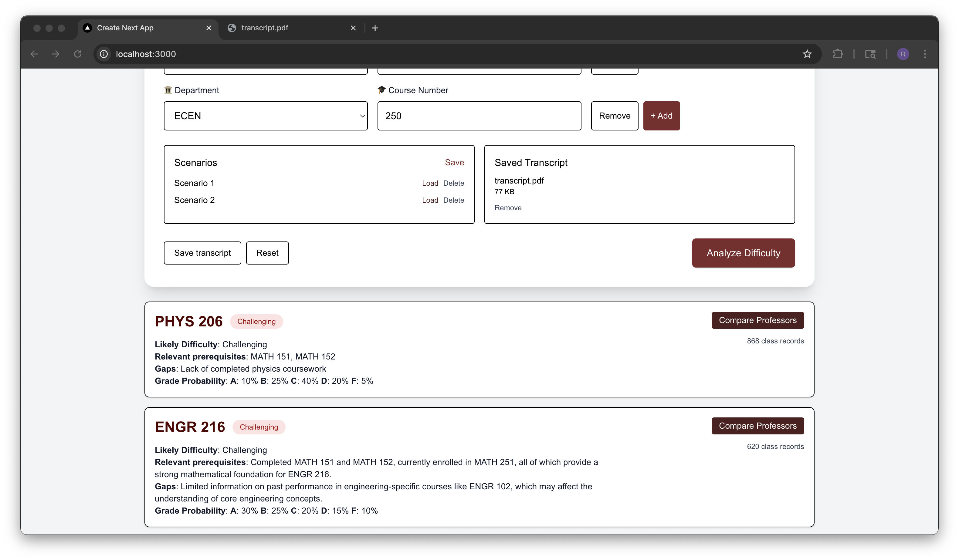Remove the saved transcript.pdf
Viewport: 959px width, 560px height.
click(508, 208)
